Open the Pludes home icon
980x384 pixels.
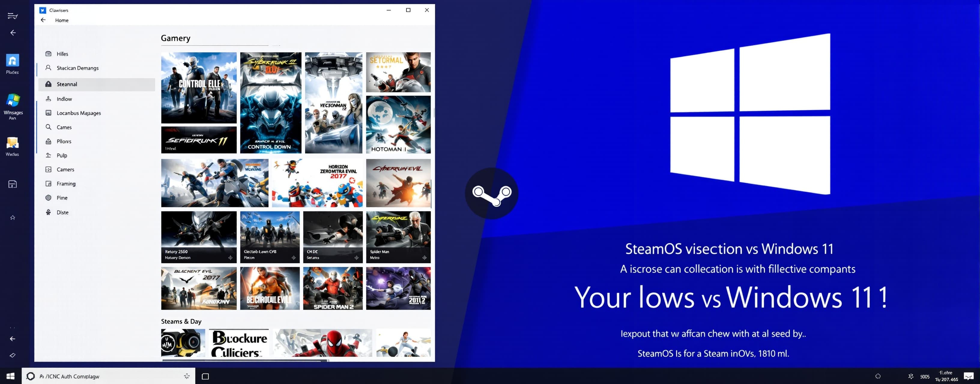pyautogui.click(x=13, y=60)
